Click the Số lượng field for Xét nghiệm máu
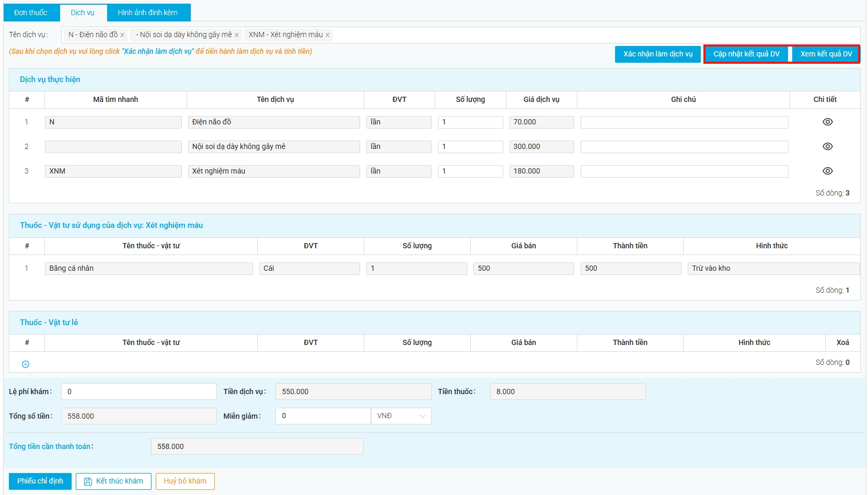868x495 pixels. coord(470,171)
